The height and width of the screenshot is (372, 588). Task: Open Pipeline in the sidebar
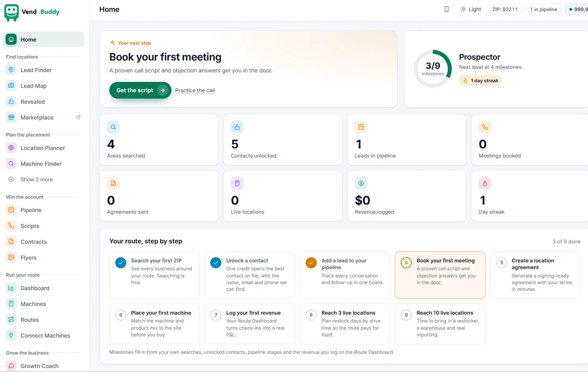tap(43, 210)
